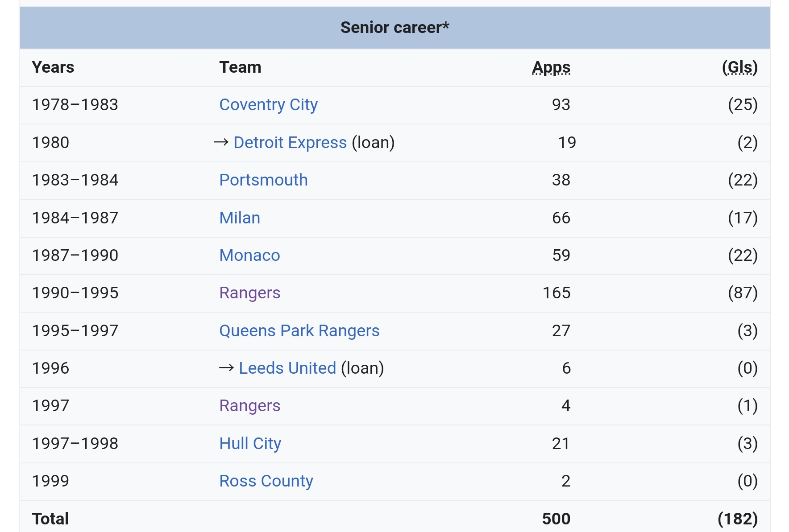Click Rangers link in 1997 row
789x532 pixels.
coord(249,406)
